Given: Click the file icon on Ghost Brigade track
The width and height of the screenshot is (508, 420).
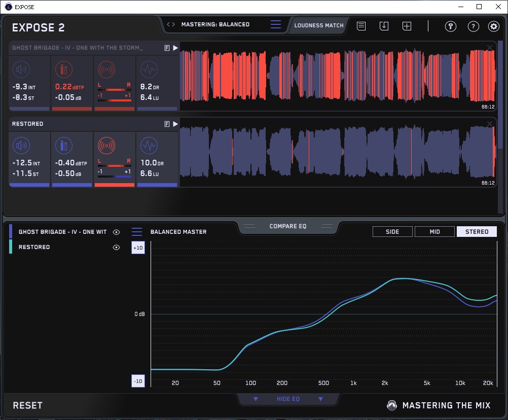Looking at the screenshot, I should [167, 48].
